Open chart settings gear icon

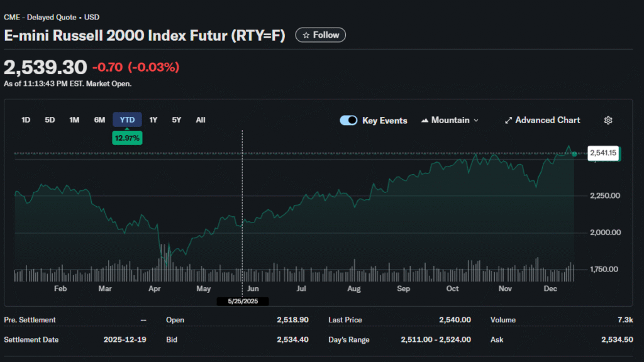[x=608, y=120]
